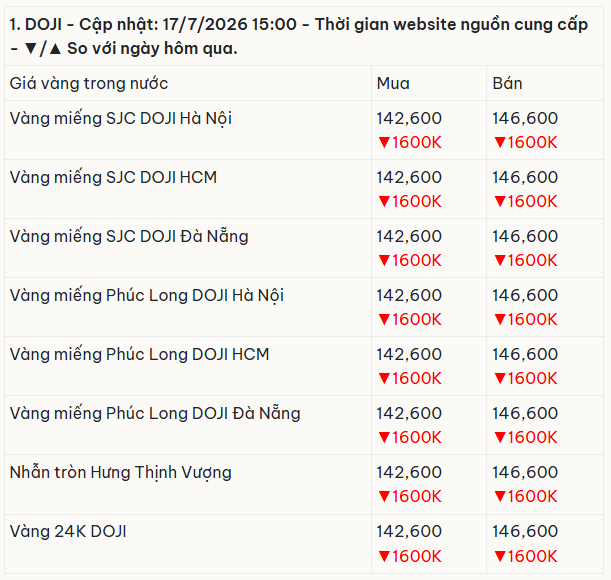This screenshot has height=580, width=611.
Task: Select 'Vàng miếng SJC DOJI HCM' row label
Action: 113,177
